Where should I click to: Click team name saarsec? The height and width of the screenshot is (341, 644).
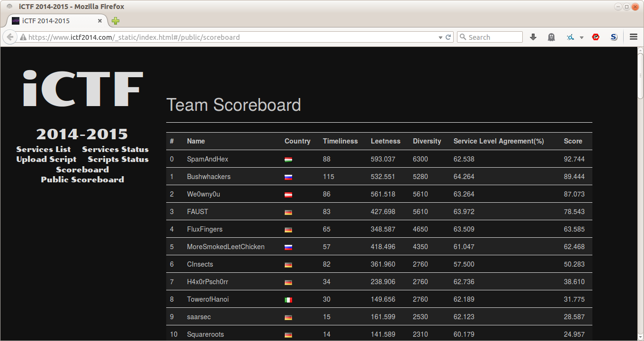pyautogui.click(x=199, y=317)
